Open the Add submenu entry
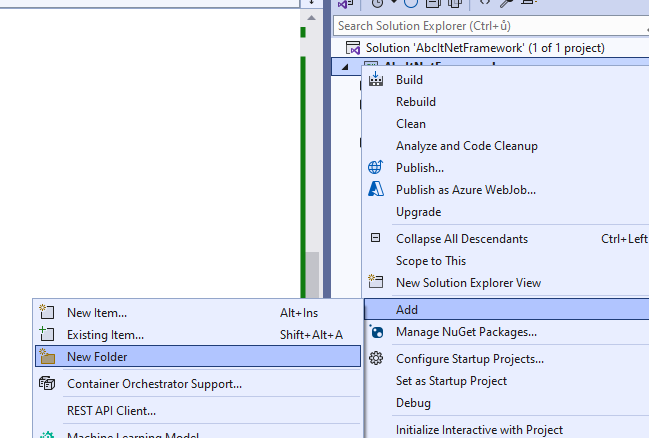The height and width of the screenshot is (438, 649). pyautogui.click(x=407, y=310)
